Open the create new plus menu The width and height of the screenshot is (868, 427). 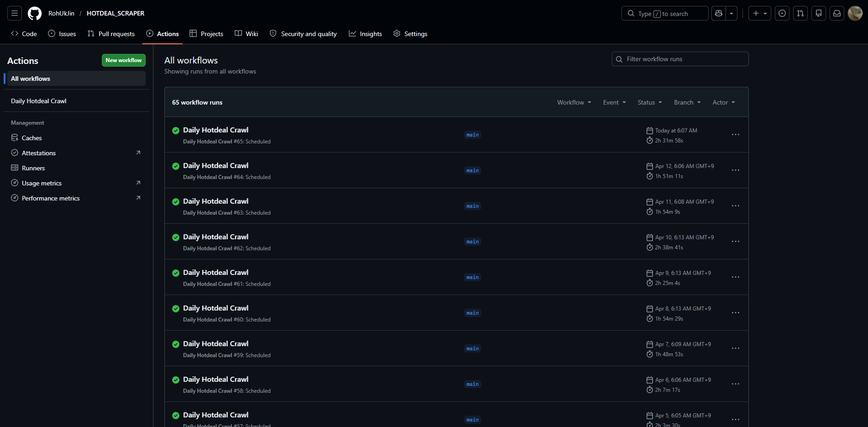pos(760,13)
